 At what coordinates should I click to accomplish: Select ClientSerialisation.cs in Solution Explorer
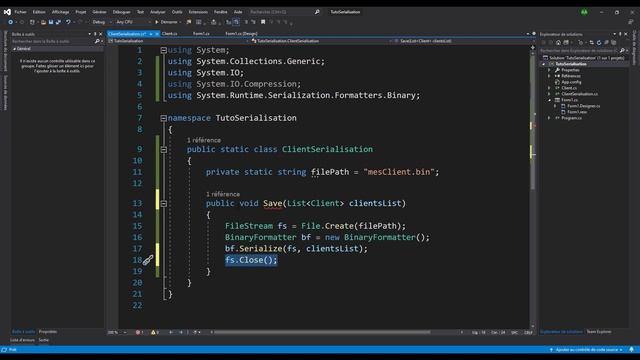[x=579, y=94]
